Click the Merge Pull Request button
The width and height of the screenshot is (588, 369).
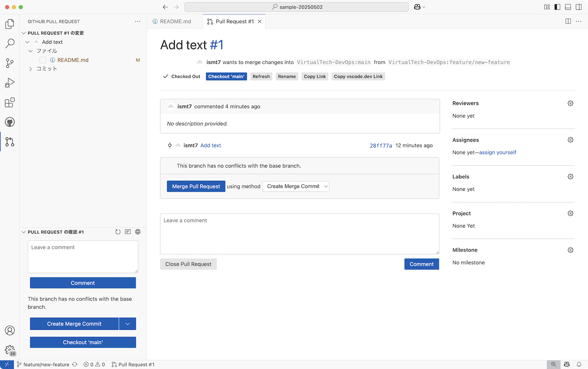click(x=196, y=186)
